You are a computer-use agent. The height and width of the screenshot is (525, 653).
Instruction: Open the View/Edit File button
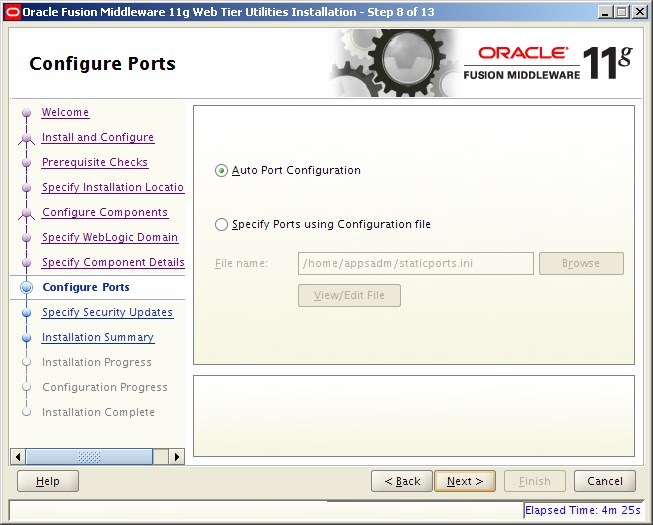tap(349, 296)
